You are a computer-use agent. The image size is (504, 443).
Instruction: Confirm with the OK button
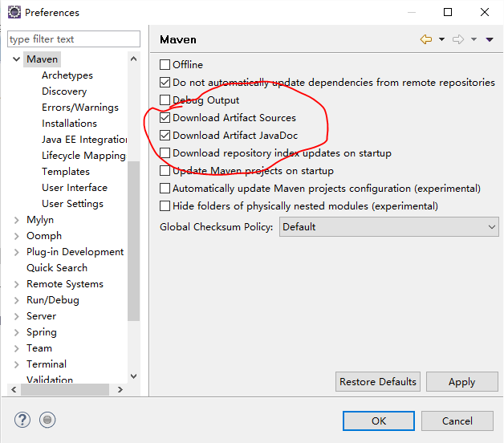[379, 421]
